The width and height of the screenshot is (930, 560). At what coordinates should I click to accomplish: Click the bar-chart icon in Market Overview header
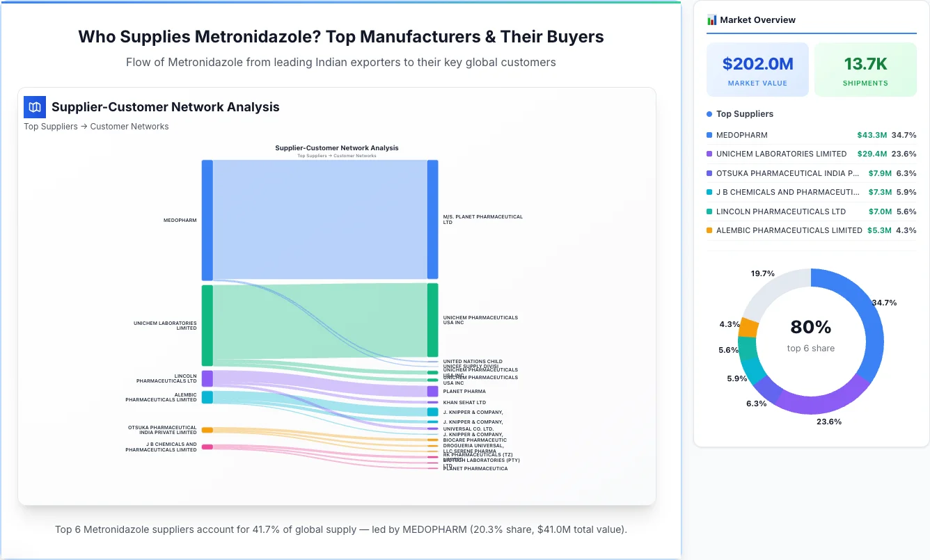tap(711, 19)
